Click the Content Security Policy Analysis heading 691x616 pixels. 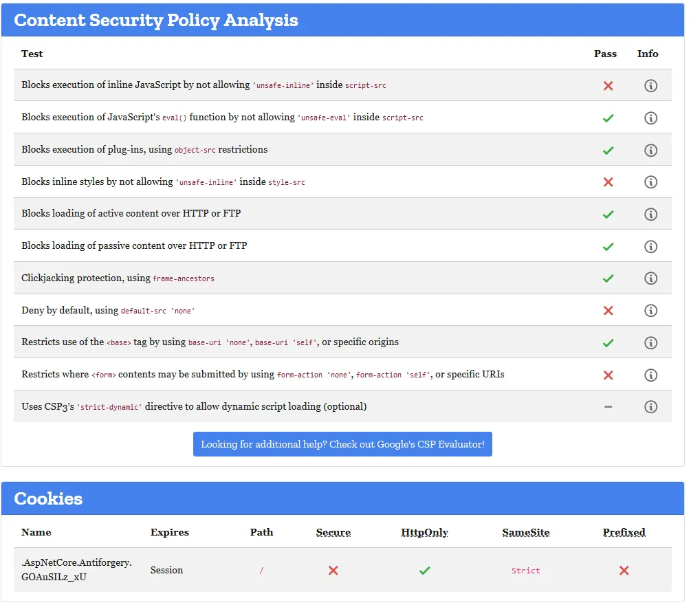(156, 20)
